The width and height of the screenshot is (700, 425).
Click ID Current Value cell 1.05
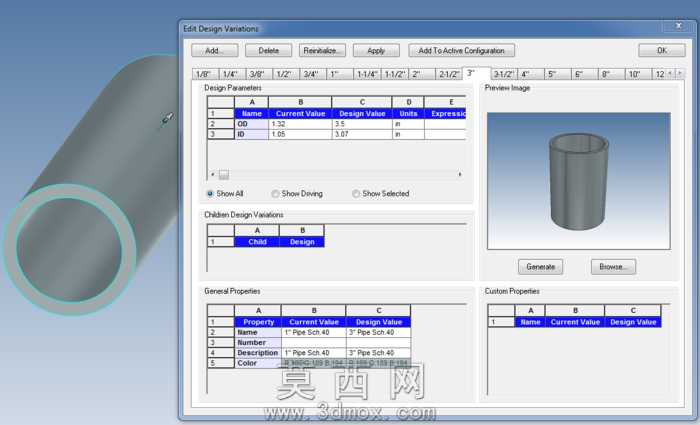[x=300, y=134]
